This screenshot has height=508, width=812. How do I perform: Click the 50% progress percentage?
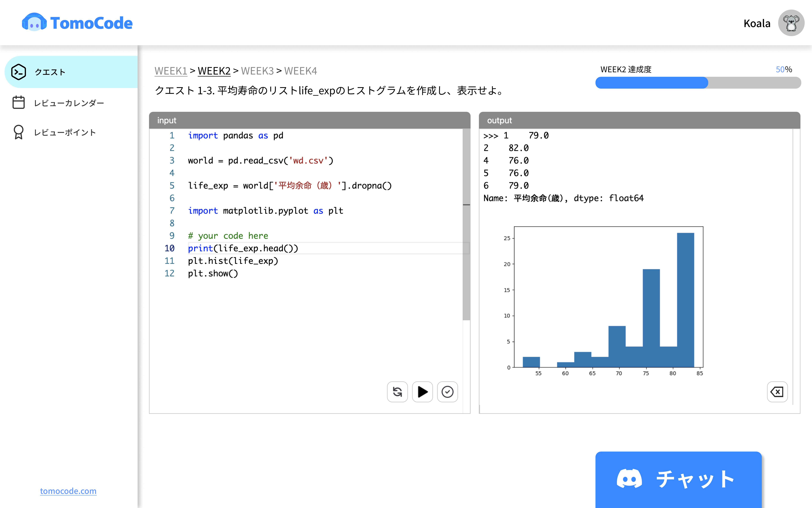784,70
